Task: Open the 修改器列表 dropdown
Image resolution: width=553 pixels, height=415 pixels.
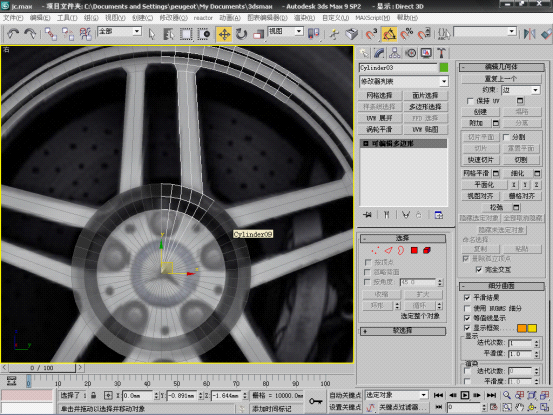Action: click(x=403, y=81)
